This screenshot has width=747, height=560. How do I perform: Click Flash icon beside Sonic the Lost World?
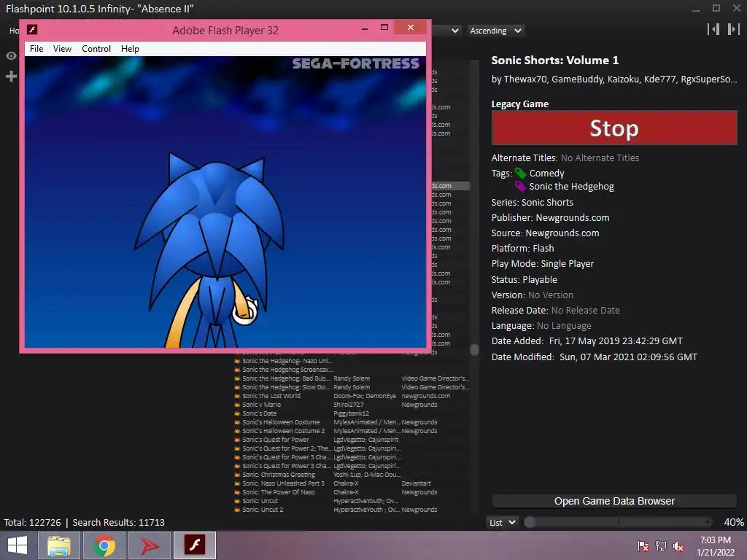(237, 396)
